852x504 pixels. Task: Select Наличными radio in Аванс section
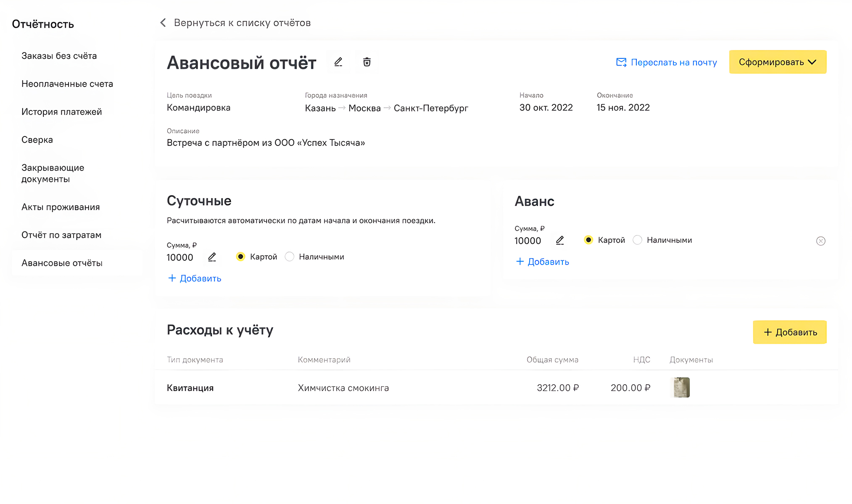tap(638, 240)
